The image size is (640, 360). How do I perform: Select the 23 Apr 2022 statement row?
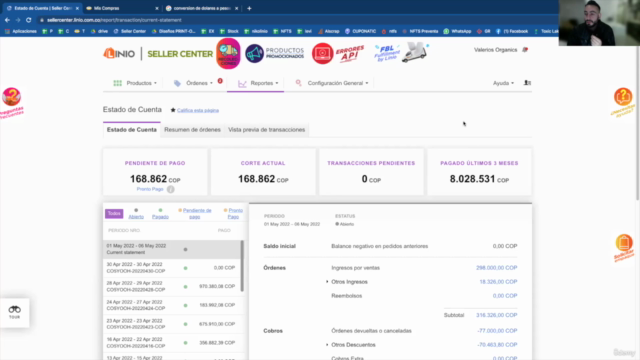pyautogui.click(x=172, y=324)
